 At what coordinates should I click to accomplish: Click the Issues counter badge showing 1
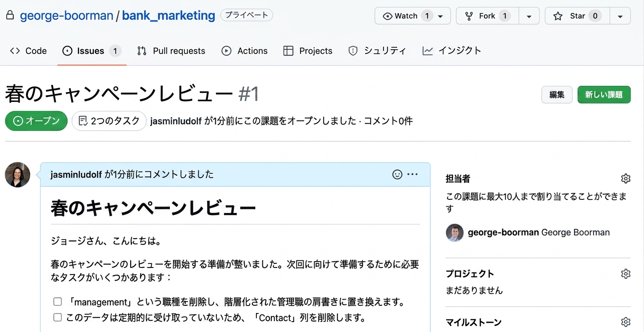click(x=115, y=51)
